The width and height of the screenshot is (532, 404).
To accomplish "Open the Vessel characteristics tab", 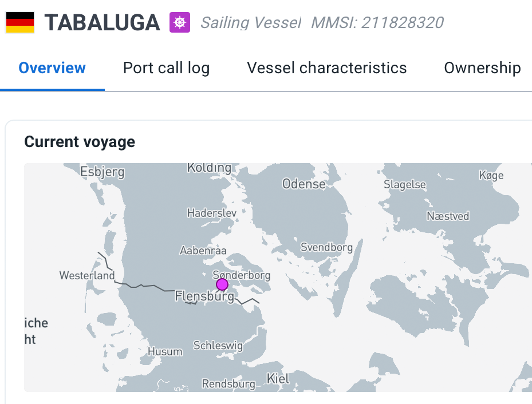I will point(326,68).
